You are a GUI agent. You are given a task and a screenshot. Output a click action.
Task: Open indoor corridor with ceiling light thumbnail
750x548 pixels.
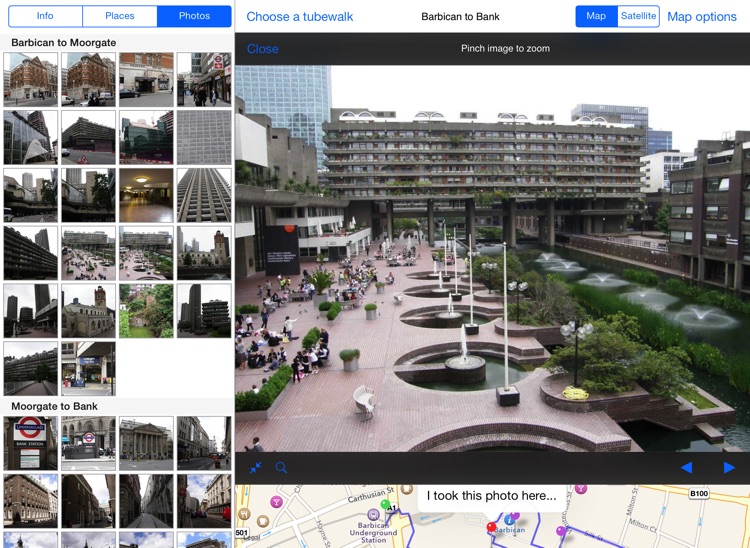pyautogui.click(x=146, y=195)
